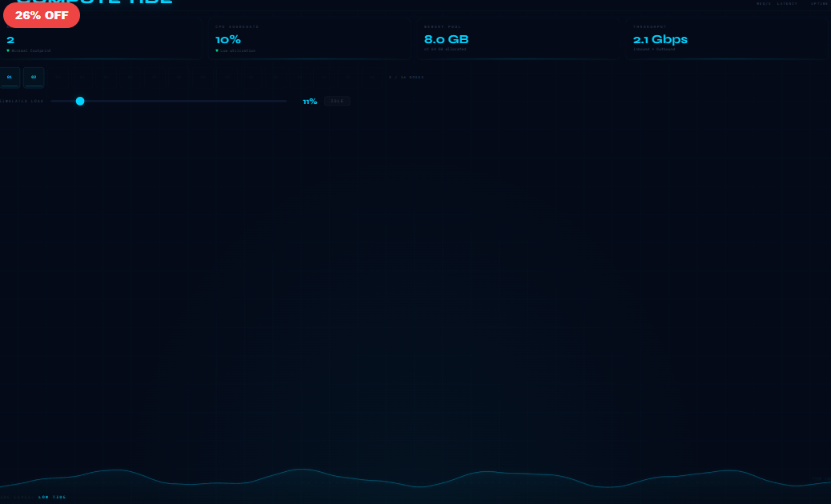Viewport: 831px width, 504px height.
Task: Click the LOW TIDE level label
Action: point(53,497)
